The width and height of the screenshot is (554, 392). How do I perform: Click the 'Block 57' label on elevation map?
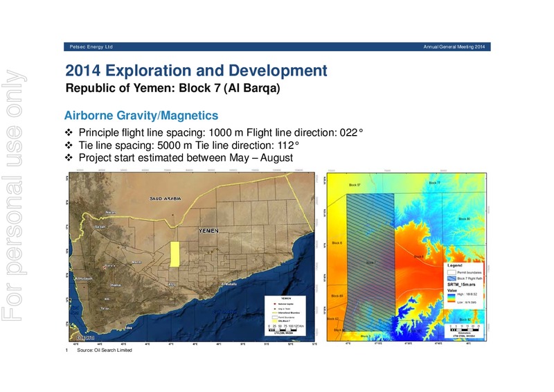355,185
